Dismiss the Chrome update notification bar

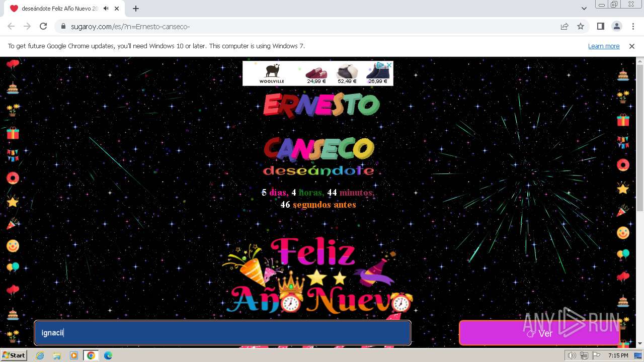632,46
